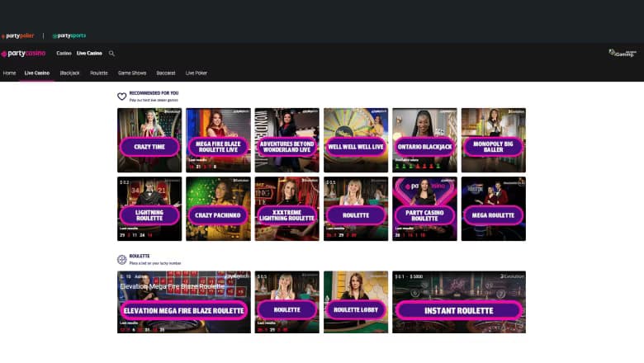Select the Baccarat tab
Viewport: 644px width, 363px height.
pos(166,73)
